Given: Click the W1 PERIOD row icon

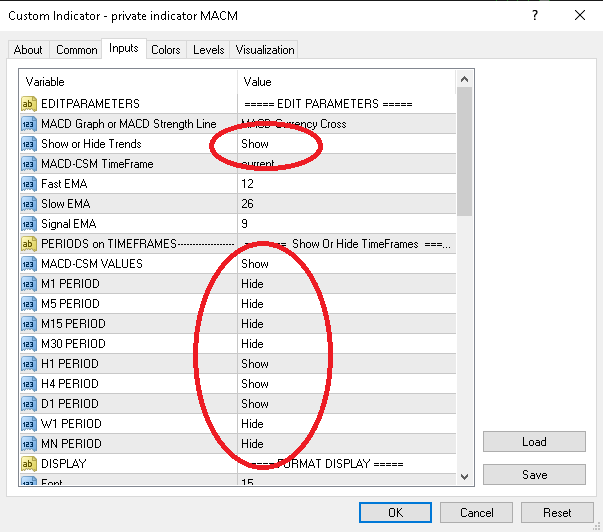Looking at the screenshot, I should click(x=29, y=424).
